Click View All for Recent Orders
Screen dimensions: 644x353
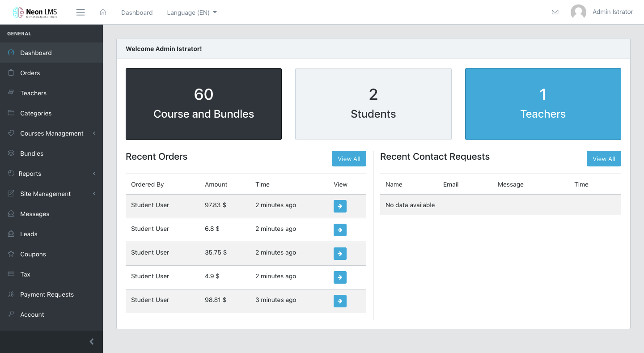coord(349,159)
